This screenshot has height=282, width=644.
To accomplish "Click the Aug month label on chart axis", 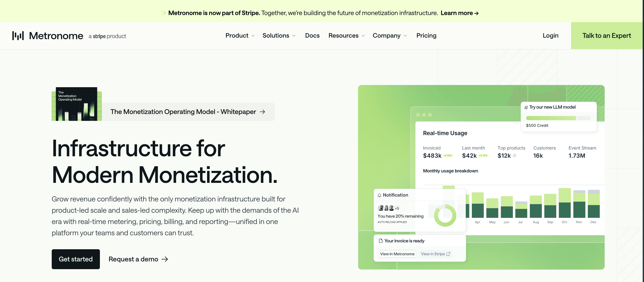I will pyautogui.click(x=535, y=222).
